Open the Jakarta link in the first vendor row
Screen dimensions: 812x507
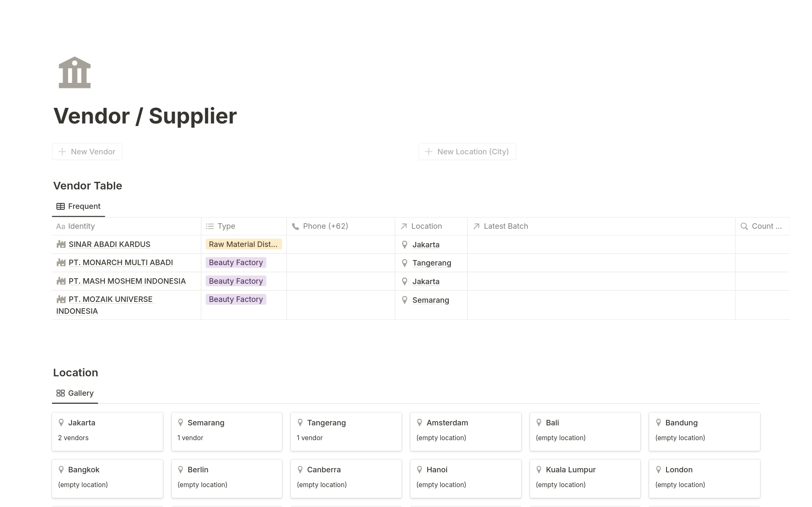click(426, 244)
